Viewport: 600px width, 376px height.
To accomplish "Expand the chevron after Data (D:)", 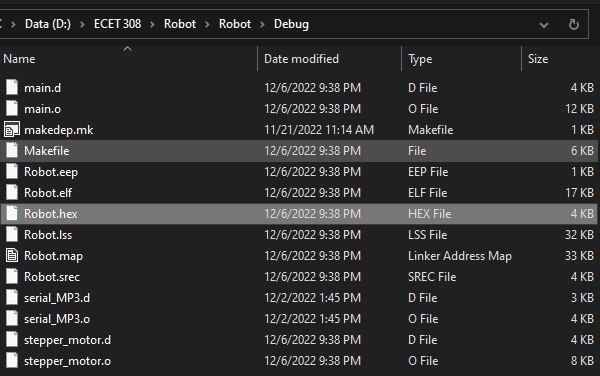I will (82, 24).
